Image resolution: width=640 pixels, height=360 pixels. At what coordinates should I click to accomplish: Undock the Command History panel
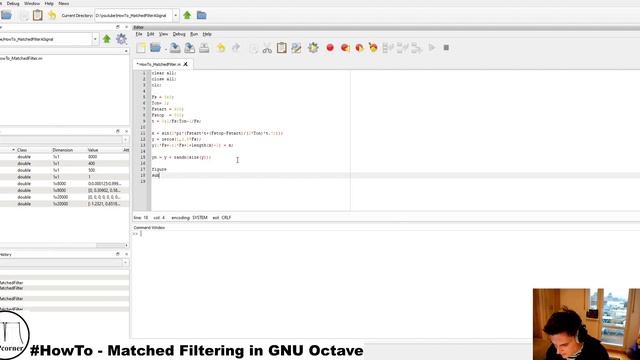click(118, 254)
